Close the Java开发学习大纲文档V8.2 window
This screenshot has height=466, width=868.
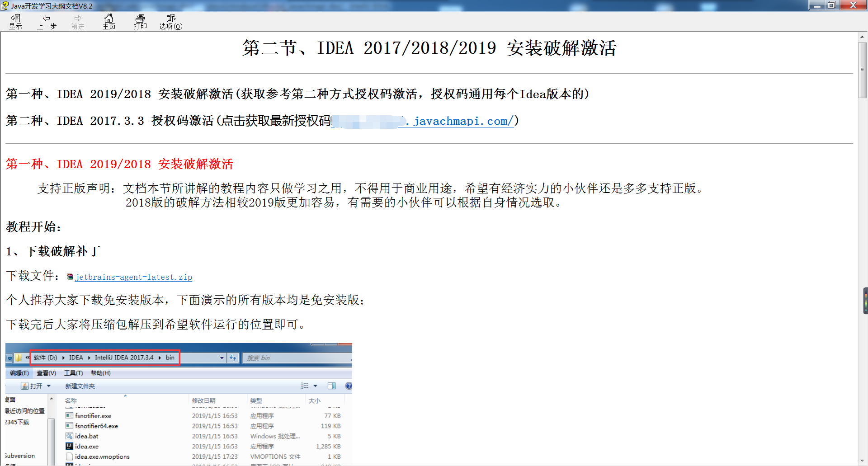click(854, 5)
